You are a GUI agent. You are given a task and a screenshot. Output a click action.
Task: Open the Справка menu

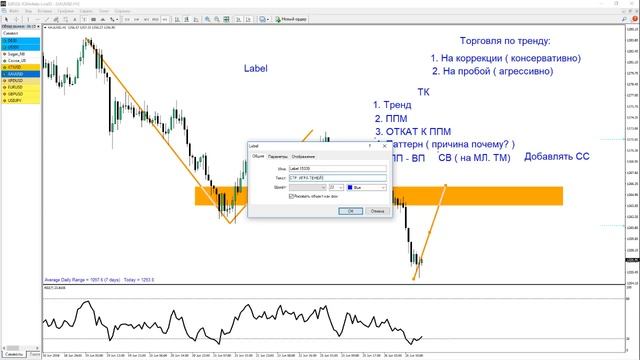click(122, 11)
